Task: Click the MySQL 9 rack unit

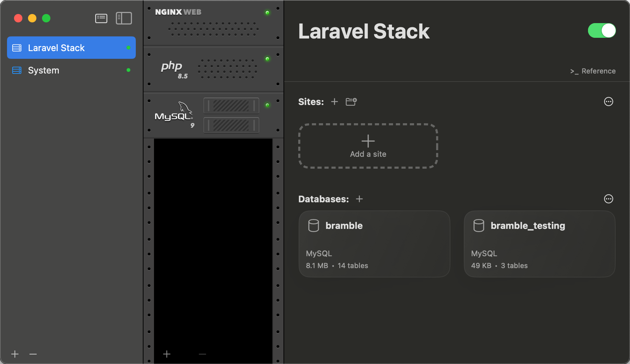Action: click(213, 115)
